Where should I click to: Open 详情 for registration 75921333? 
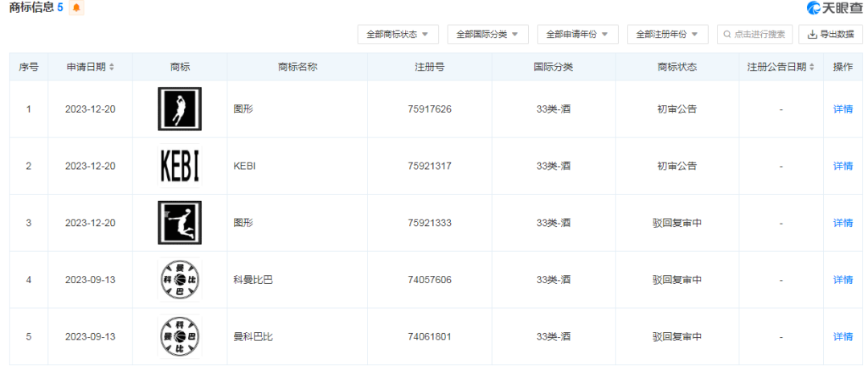click(x=842, y=223)
